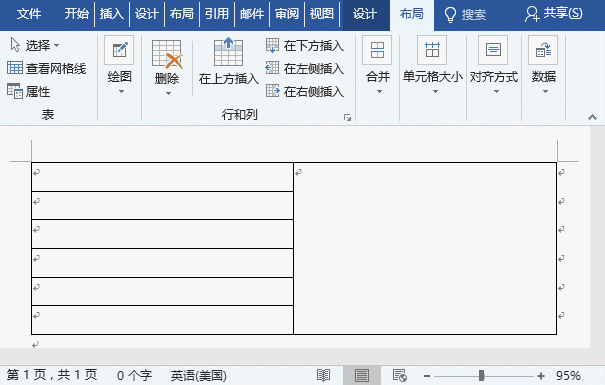Click the 单元格大小 icon
This screenshot has width=605, height=385.
tap(432, 50)
